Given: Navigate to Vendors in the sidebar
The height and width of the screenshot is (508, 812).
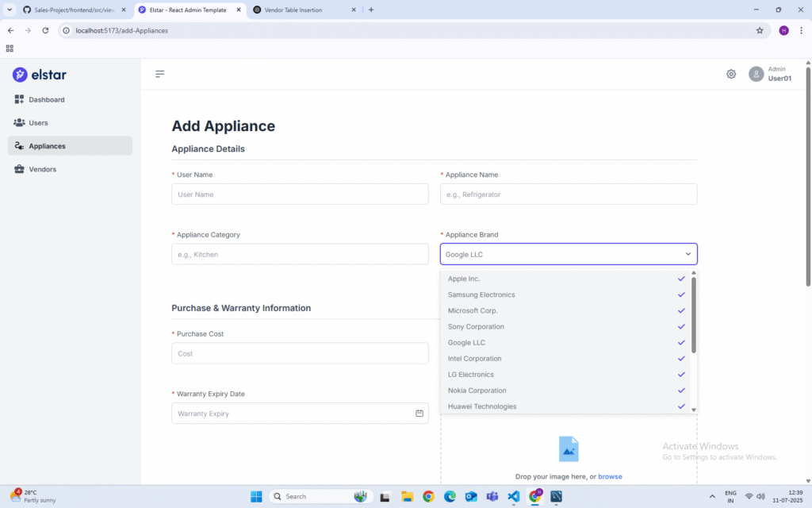Looking at the screenshot, I should (70, 170).
